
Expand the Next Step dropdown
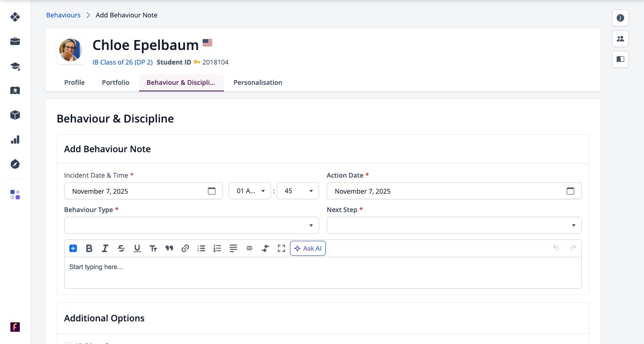(454, 225)
